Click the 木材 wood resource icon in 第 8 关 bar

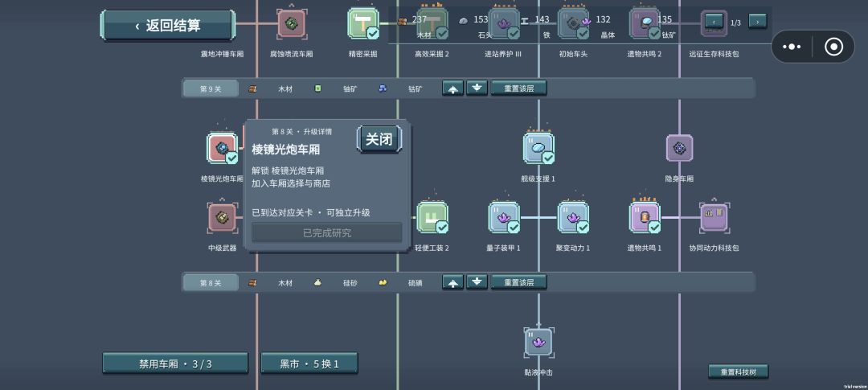pyautogui.click(x=252, y=282)
